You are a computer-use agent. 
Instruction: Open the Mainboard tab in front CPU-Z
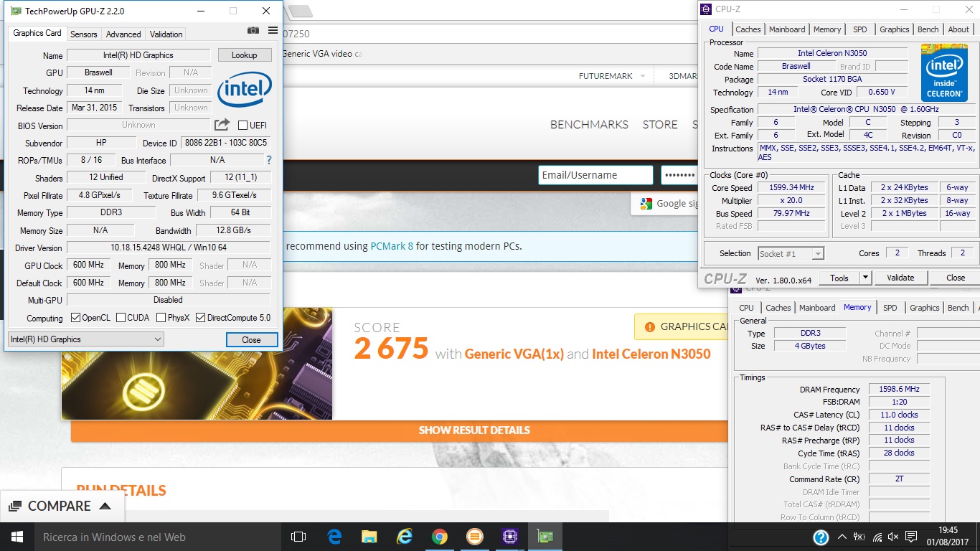point(787,29)
